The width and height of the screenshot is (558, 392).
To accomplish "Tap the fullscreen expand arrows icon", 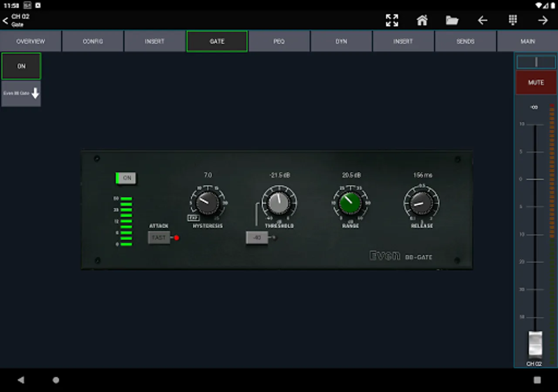I will 392,20.
